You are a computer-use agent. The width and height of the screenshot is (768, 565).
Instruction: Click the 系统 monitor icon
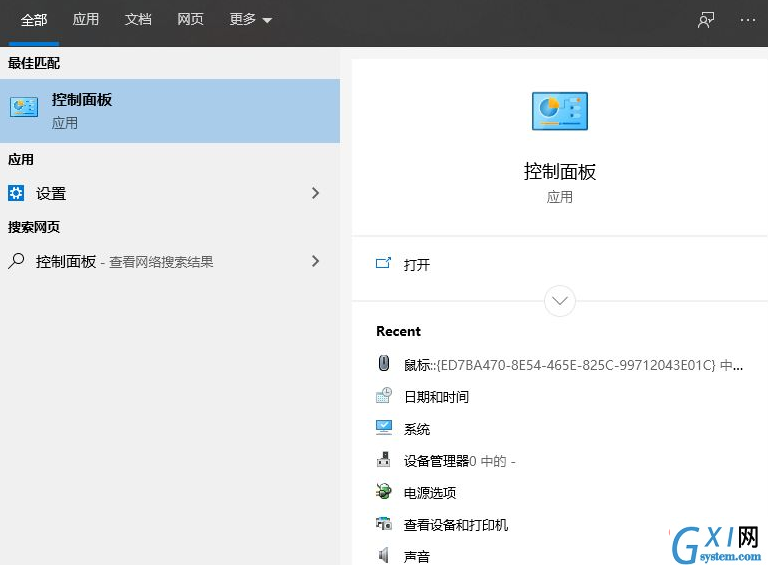(x=384, y=427)
